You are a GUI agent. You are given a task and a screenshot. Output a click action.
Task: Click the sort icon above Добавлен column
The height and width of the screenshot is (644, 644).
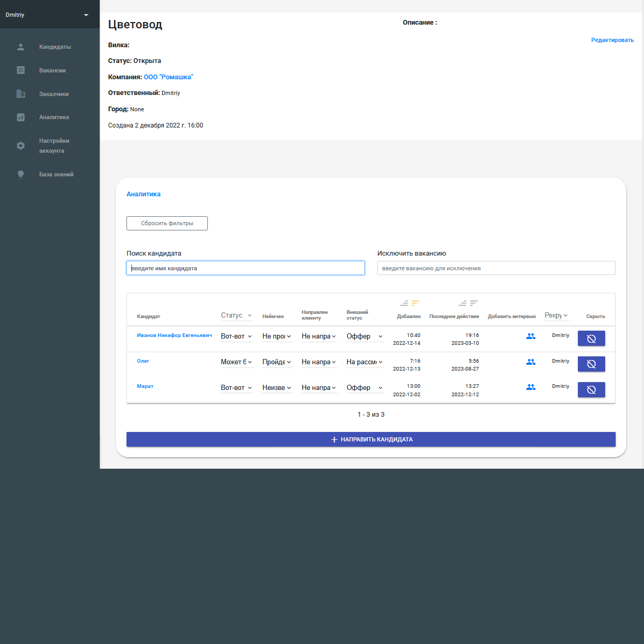click(410, 303)
